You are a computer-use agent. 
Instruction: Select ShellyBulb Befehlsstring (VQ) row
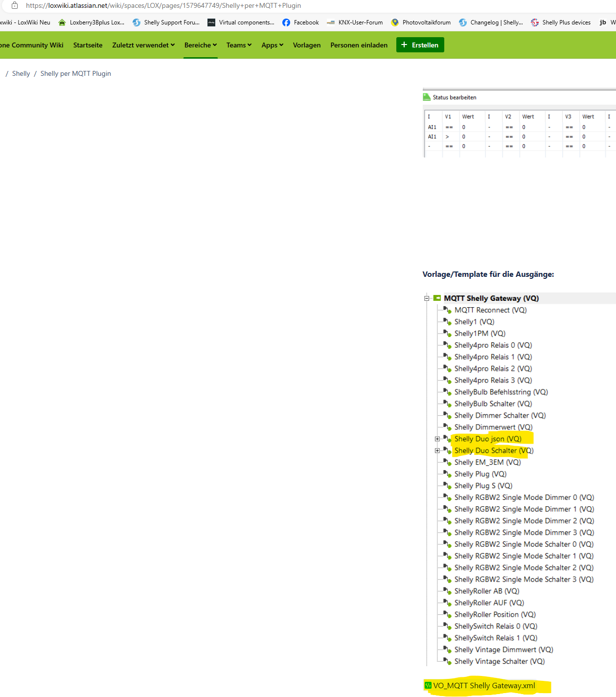[501, 392]
